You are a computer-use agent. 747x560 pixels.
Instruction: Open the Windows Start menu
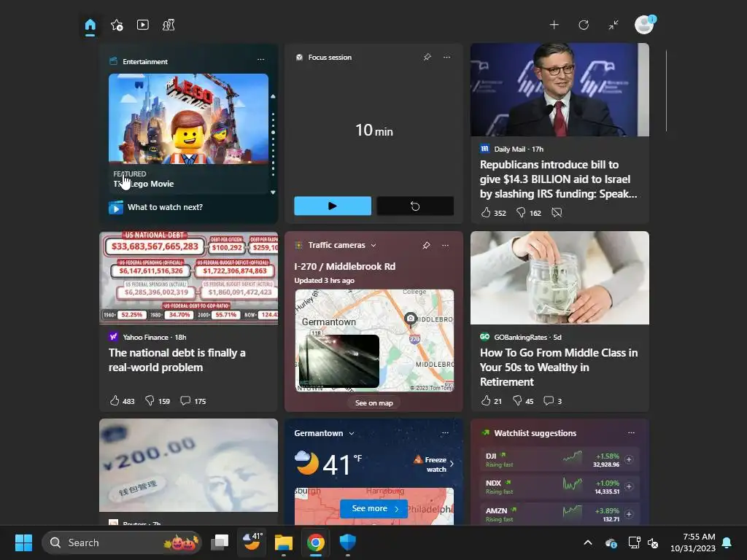[x=23, y=542]
